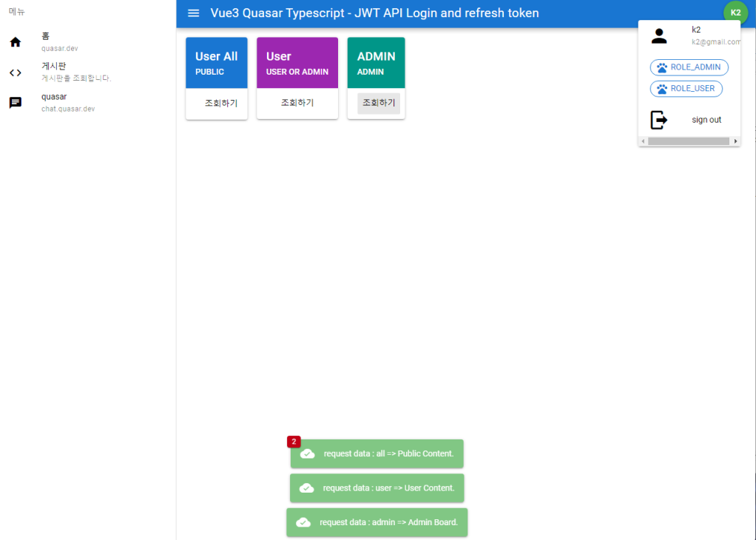Click sign out in the user menu
This screenshot has width=756, height=540.
706,119
